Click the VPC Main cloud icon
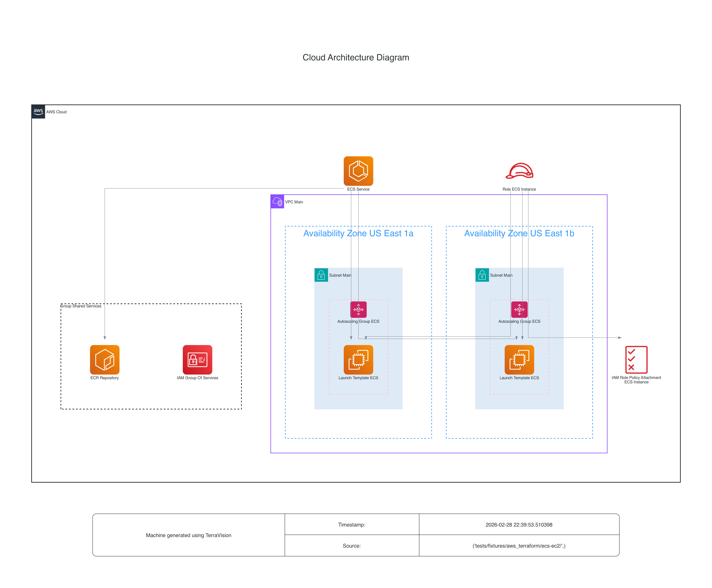The width and height of the screenshot is (712, 588). (x=277, y=202)
